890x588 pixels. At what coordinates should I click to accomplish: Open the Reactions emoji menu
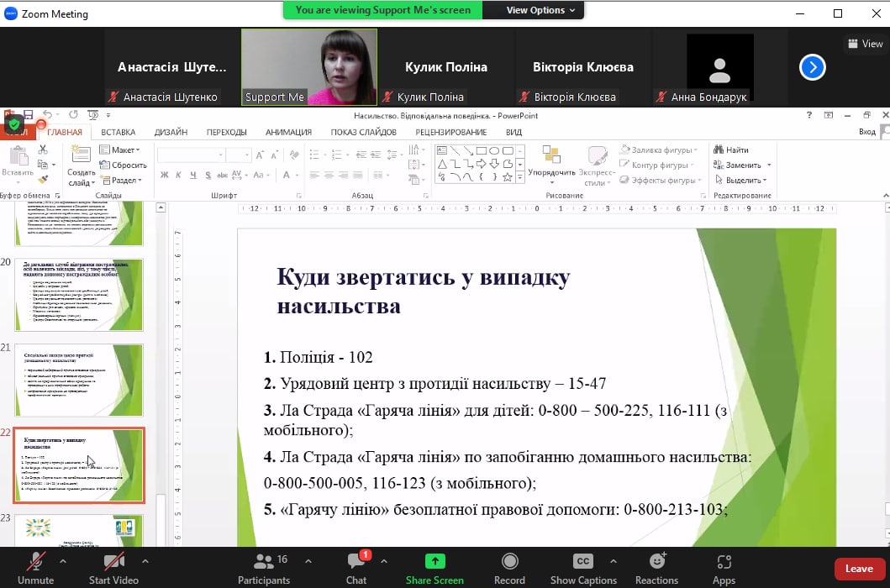pos(656,562)
